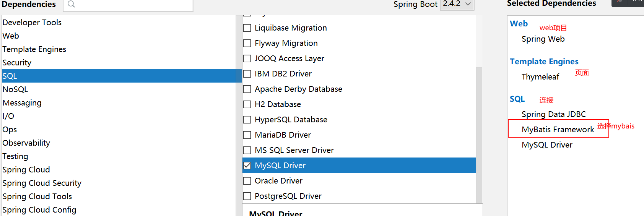Select Spring Data JDBC in Selected Dependencies
Screen dimensions: 644x216
point(554,114)
